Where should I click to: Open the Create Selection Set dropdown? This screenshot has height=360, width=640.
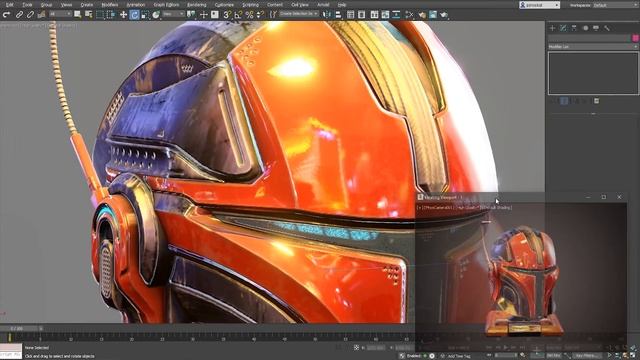point(299,14)
